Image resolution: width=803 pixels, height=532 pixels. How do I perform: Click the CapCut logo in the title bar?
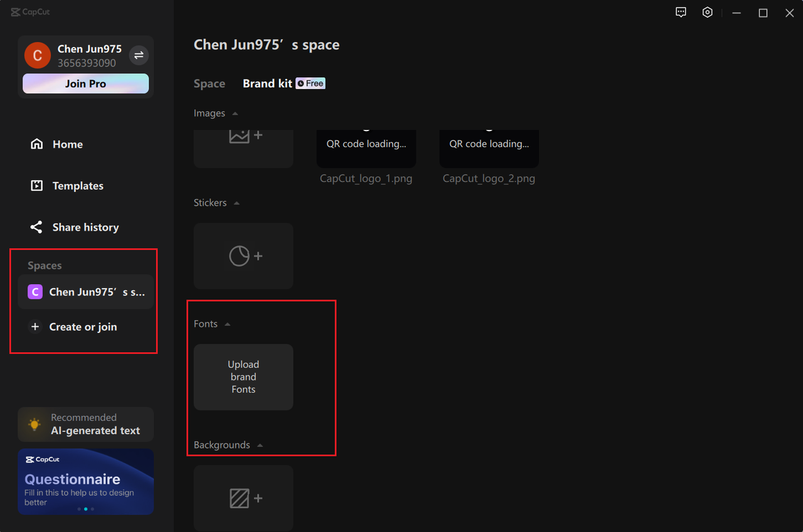tap(29, 11)
